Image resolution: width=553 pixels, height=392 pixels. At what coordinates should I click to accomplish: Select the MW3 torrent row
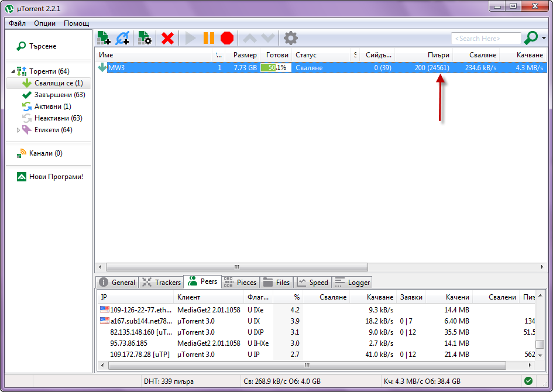coord(321,68)
